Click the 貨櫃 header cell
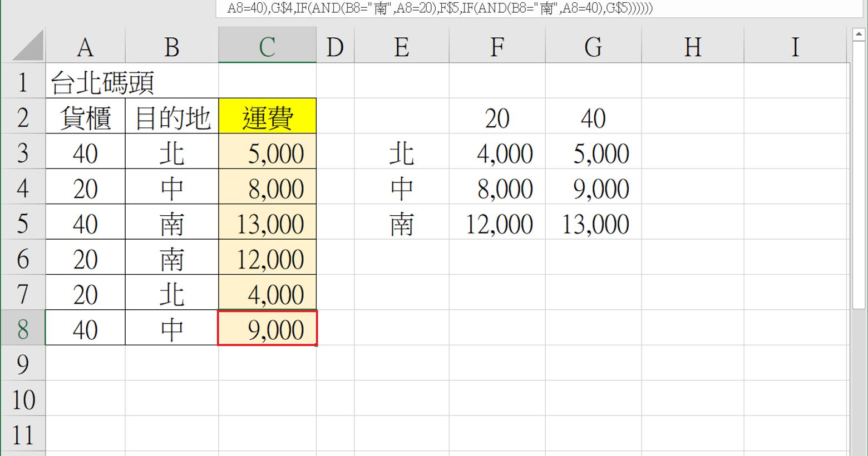This screenshot has width=868, height=456. pyautogui.click(x=85, y=117)
